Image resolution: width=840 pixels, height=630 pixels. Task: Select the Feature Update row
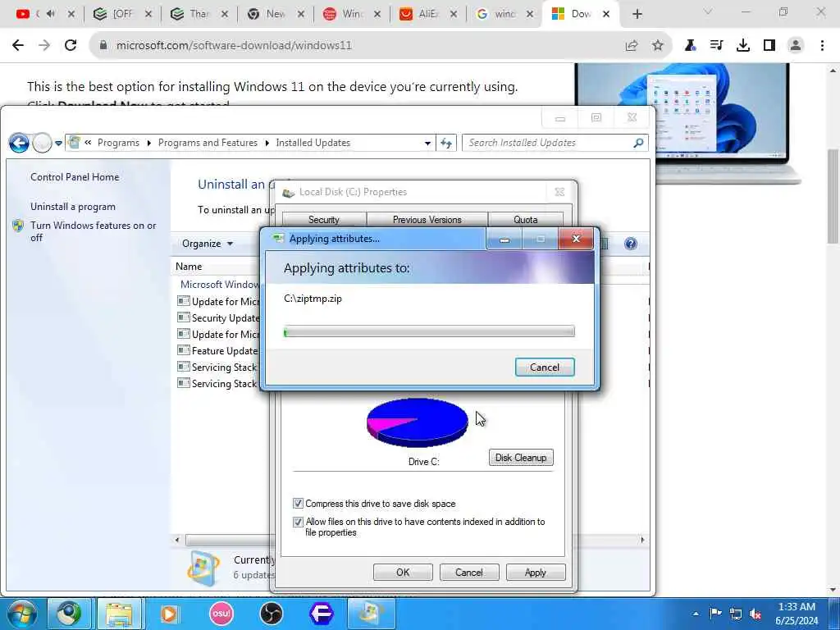[x=218, y=351]
